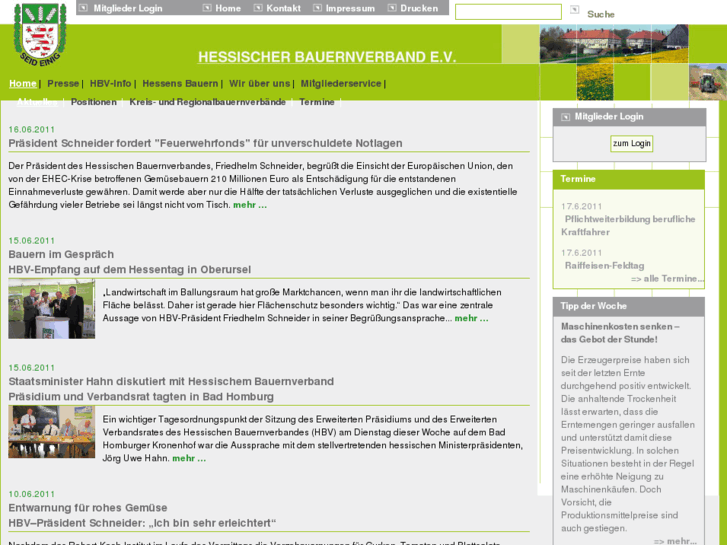Screen dimensions: 727x545
Task: Click the yellow flower field banner image
Action: pos(595,82)
